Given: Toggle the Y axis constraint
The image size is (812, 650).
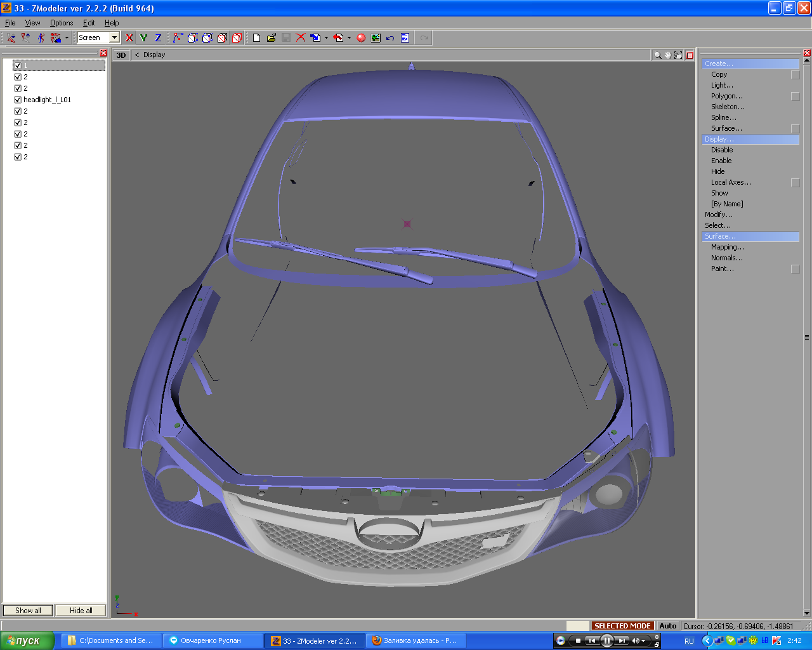Looking at the screenshot, I should tap(144, 38).
